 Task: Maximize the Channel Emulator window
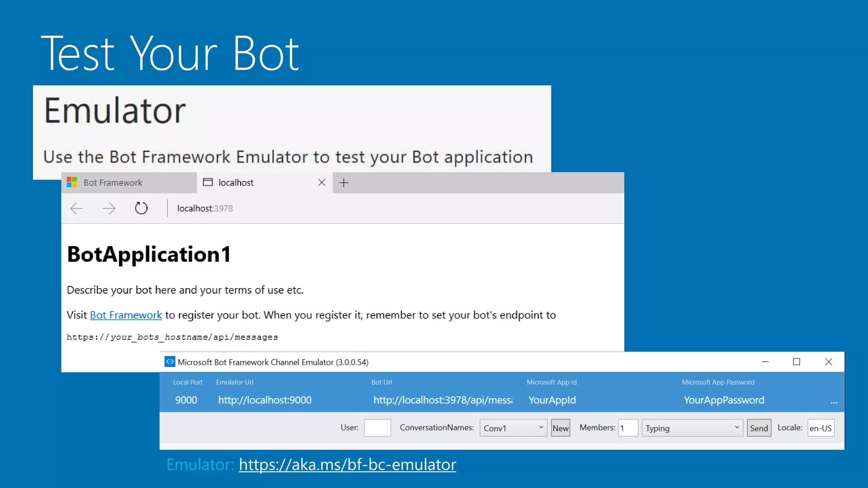click(x=797, y=362)
